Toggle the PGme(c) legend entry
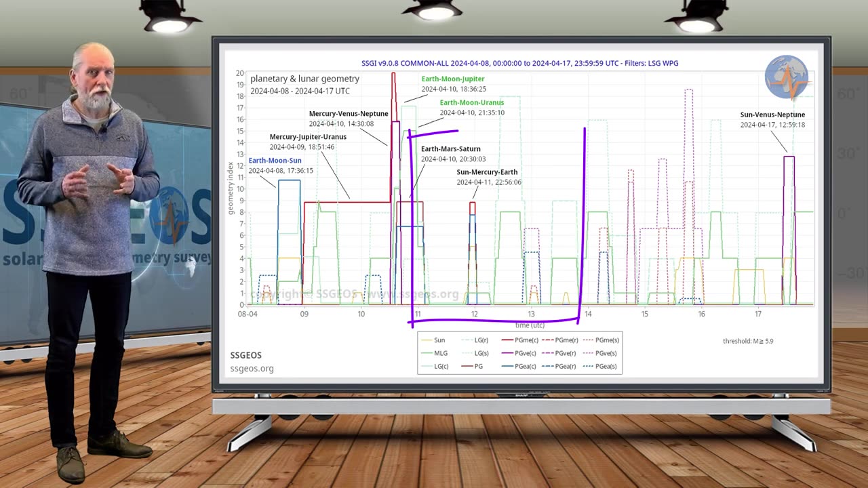The image size is (868, 488). (519, 340)
